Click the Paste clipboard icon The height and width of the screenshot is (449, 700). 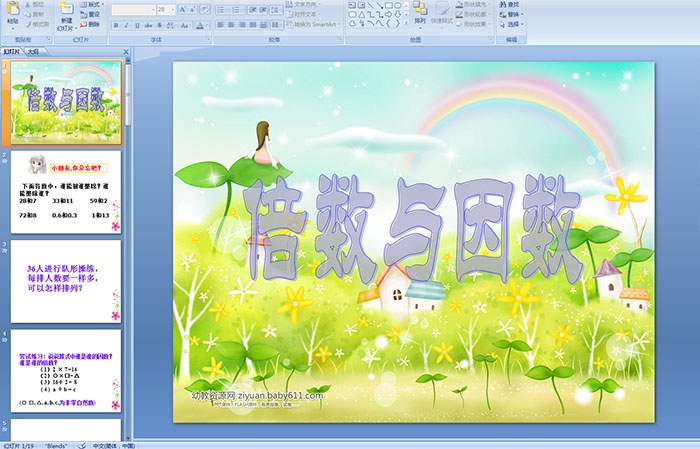(x=13, y=9)
